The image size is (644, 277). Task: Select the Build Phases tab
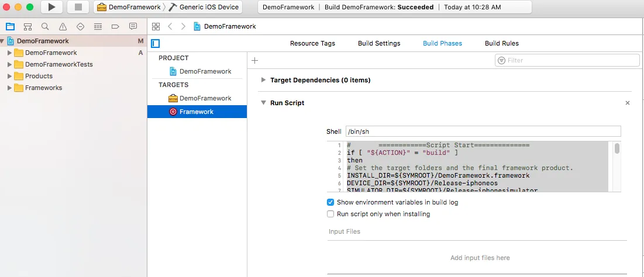(x=442, y=43)
